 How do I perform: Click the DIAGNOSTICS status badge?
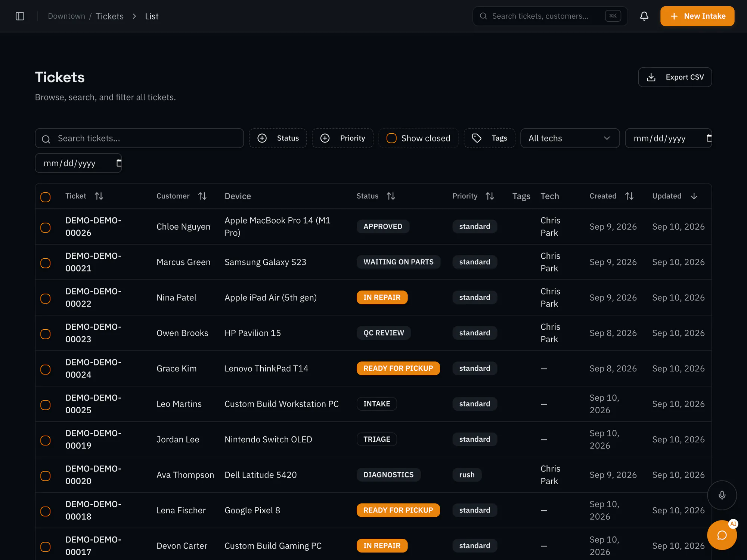[x=388, y=475]
